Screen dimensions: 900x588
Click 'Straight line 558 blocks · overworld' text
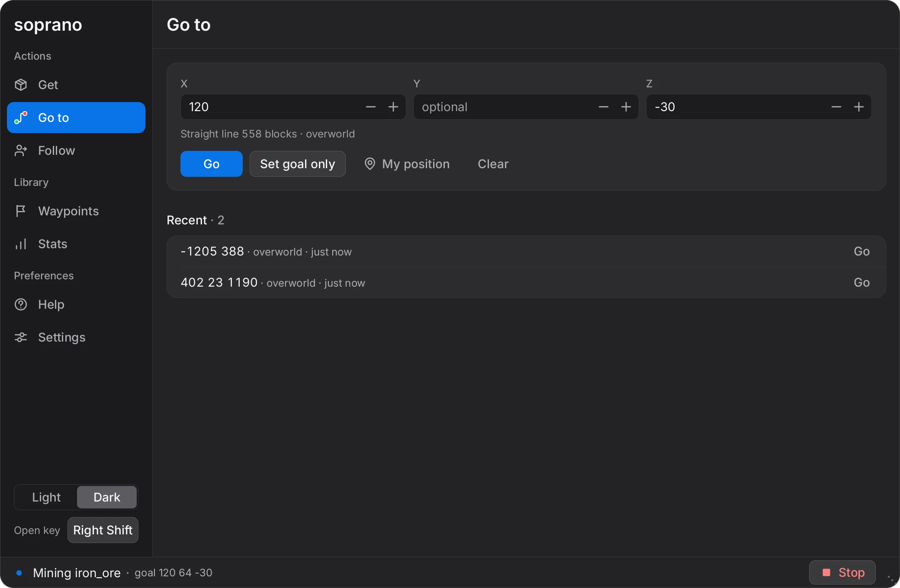click(267, 134)
